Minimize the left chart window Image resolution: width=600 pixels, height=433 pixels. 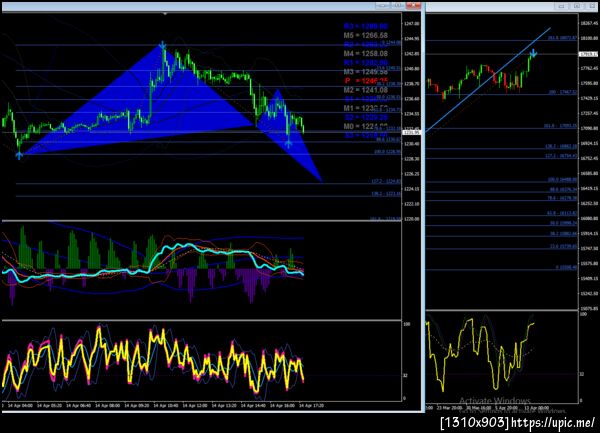(x=382, y=6)
